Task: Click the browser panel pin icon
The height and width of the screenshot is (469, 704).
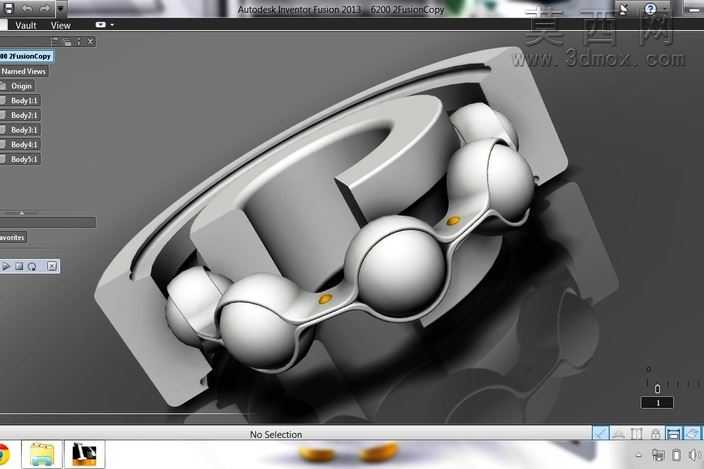Action: click(79, 42)
